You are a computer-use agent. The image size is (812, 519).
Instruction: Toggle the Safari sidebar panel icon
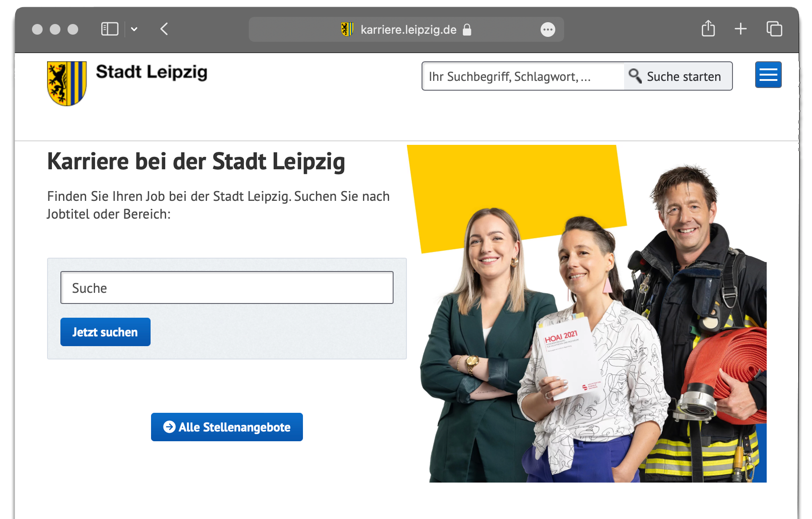point(110,29)
